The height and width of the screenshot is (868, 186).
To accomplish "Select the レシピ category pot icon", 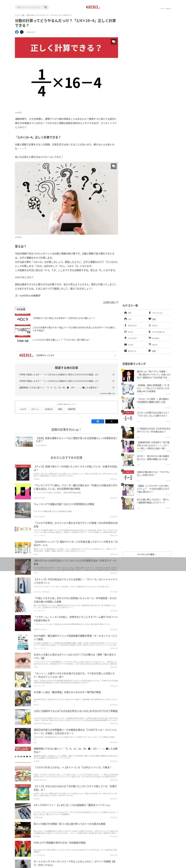I will (x=126, y=344).
